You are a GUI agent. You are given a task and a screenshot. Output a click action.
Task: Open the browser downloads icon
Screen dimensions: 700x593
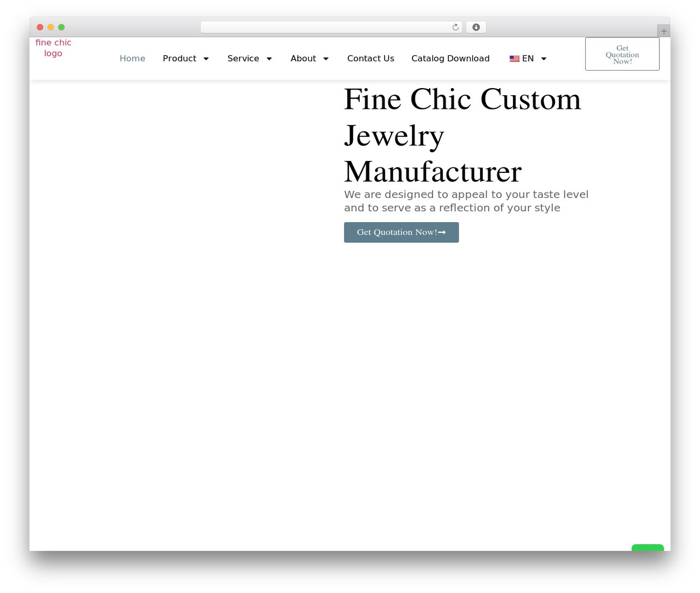tap(476, 27)
